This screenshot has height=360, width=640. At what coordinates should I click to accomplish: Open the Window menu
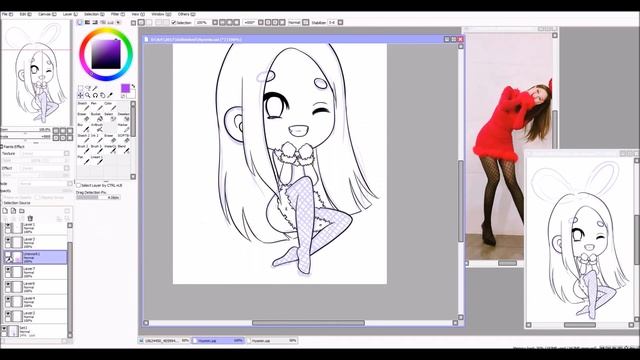(161, 14)
